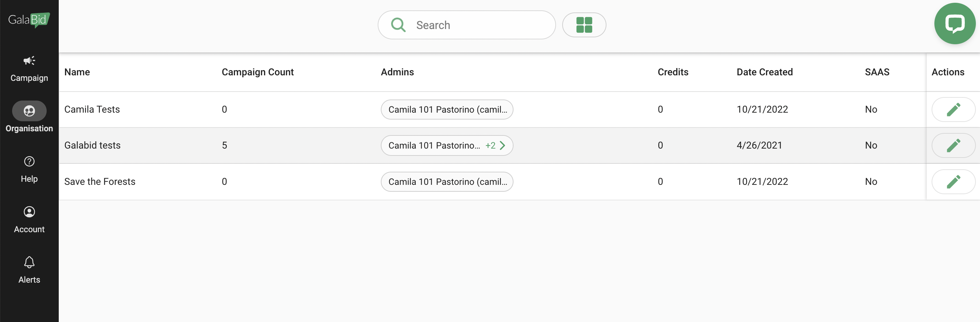Image resolution: width=980 pixels, height=322 pixels.
Task: Sort by Campaign Count column header
Action: [x=257, y=72]
